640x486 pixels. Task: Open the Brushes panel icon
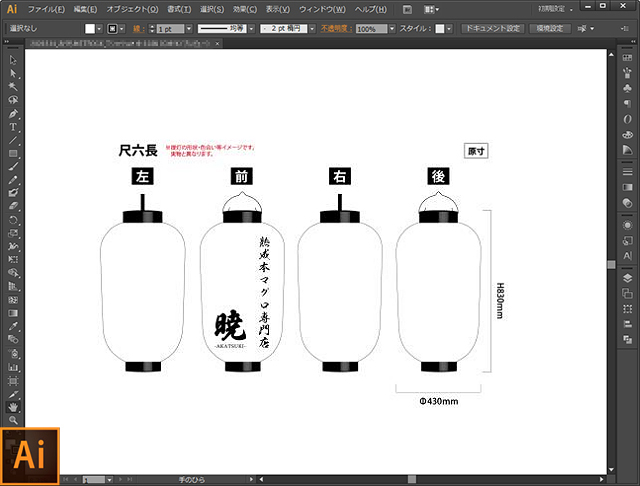click(x=627, y=73)
